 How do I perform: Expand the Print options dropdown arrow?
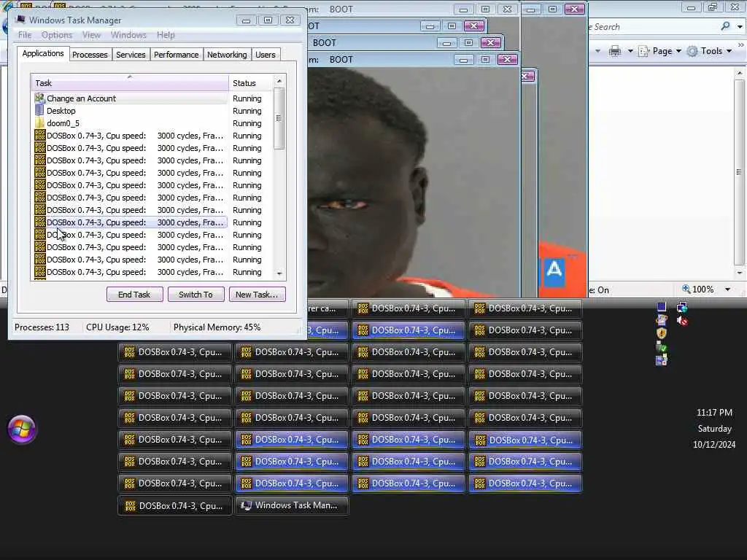pos(630,51)
